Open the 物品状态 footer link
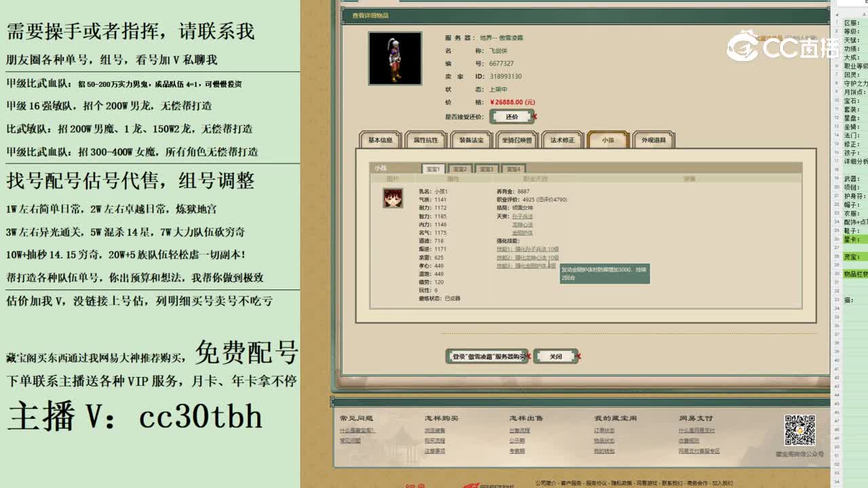Screen dimensions: 868x488 tap(605, 441)
